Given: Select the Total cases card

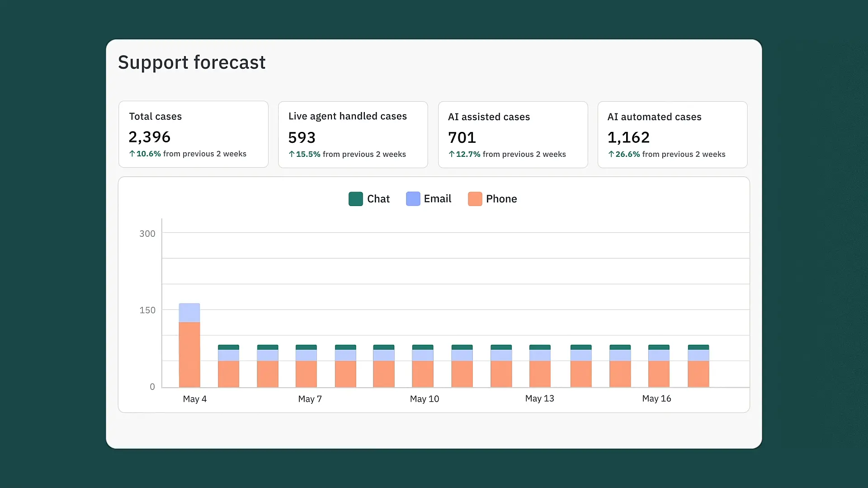Looking at the screenshot, I should (x=193, y=134).
